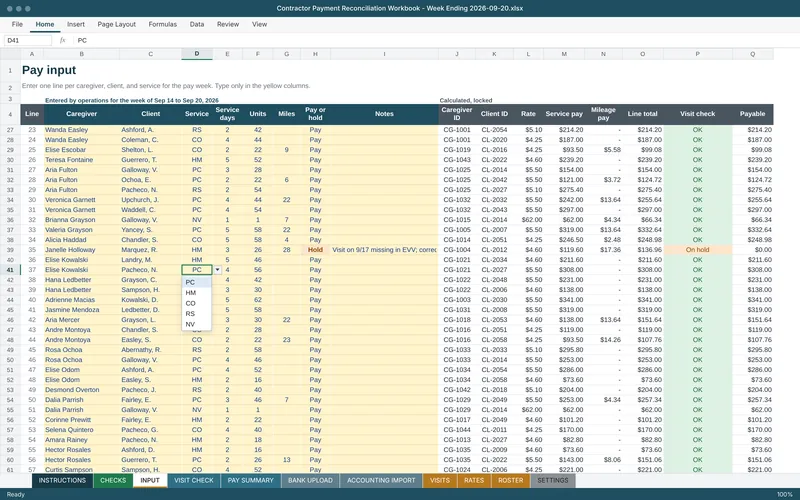Open the CHECKS sheet tab
800x500 pixels.
pyautogui.click(x=113, y=481)
